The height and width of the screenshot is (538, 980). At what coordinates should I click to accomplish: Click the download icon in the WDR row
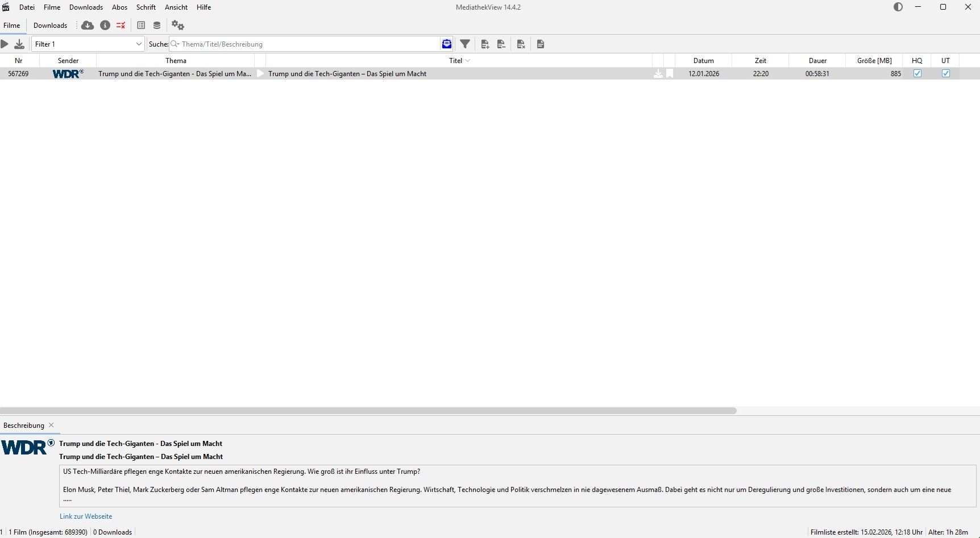click(658, 73)
